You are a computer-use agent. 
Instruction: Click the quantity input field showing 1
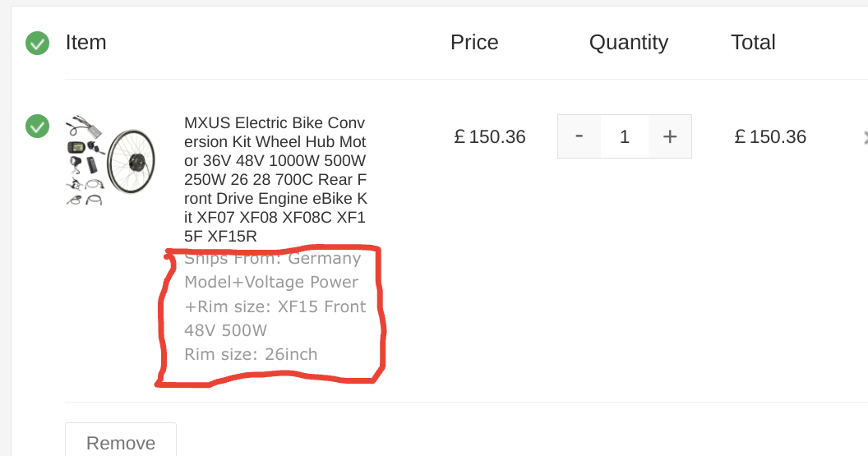click(625, 136)
